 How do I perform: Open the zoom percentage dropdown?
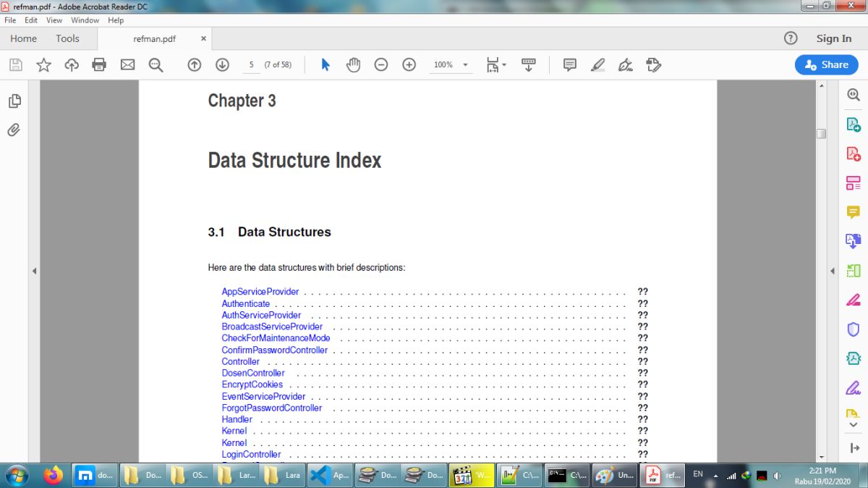(466, 65)
